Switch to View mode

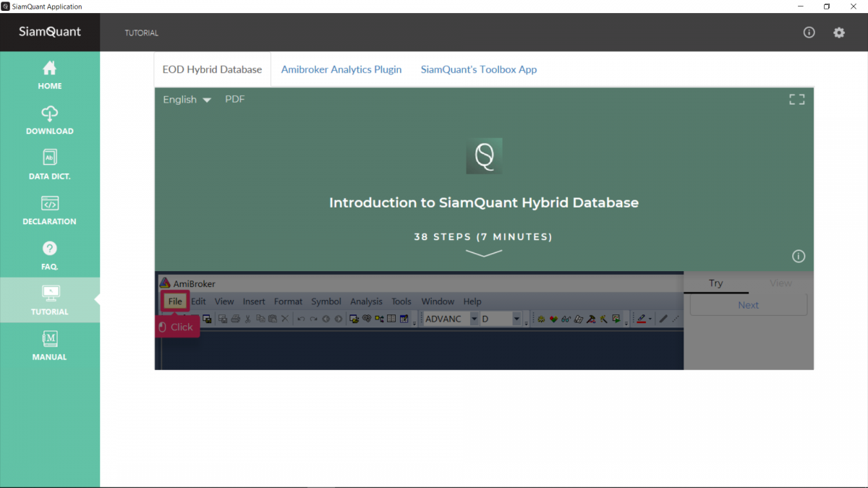coord(780,283)
